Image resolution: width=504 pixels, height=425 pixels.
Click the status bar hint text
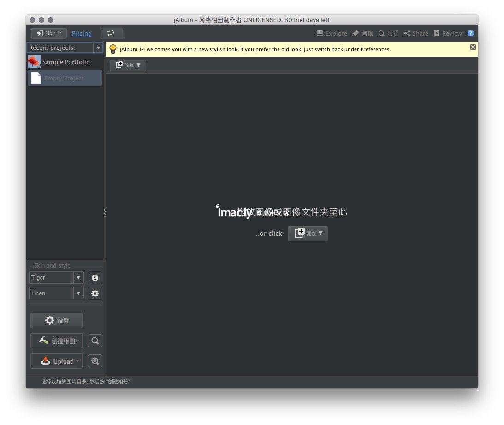point(85,382)
